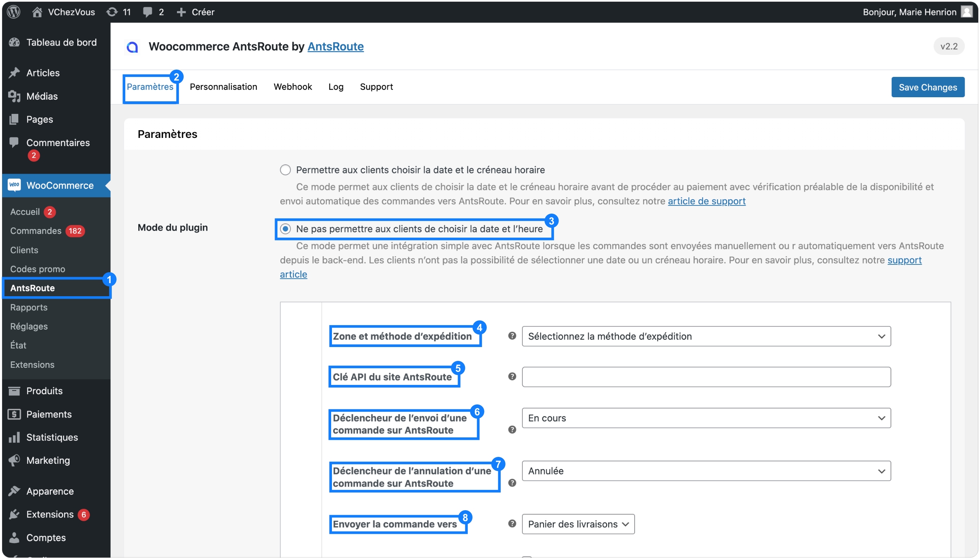Click the VChezVous site name
Screen dimensions: 980x559
[x=71, y=12]
